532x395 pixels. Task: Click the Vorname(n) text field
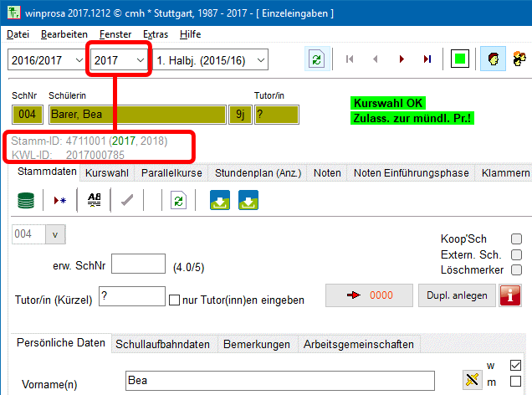coord(279,381)
